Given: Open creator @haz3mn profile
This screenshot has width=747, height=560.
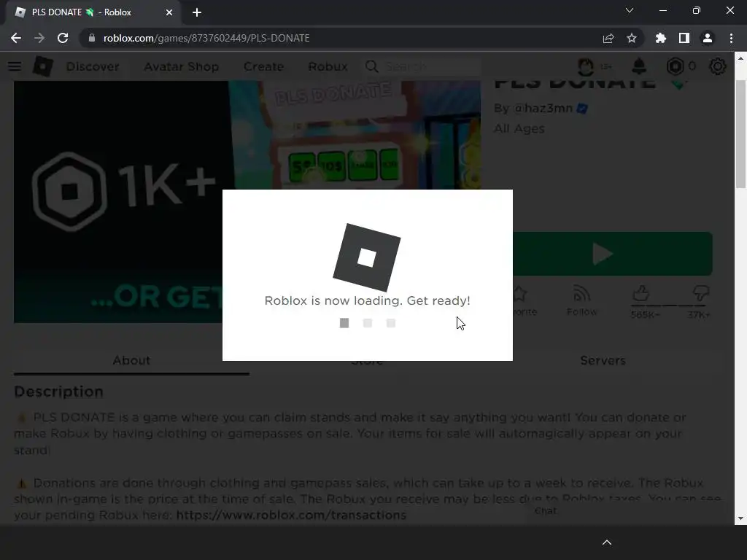Looking at the screenshot, I should click(x=543, y=109).
